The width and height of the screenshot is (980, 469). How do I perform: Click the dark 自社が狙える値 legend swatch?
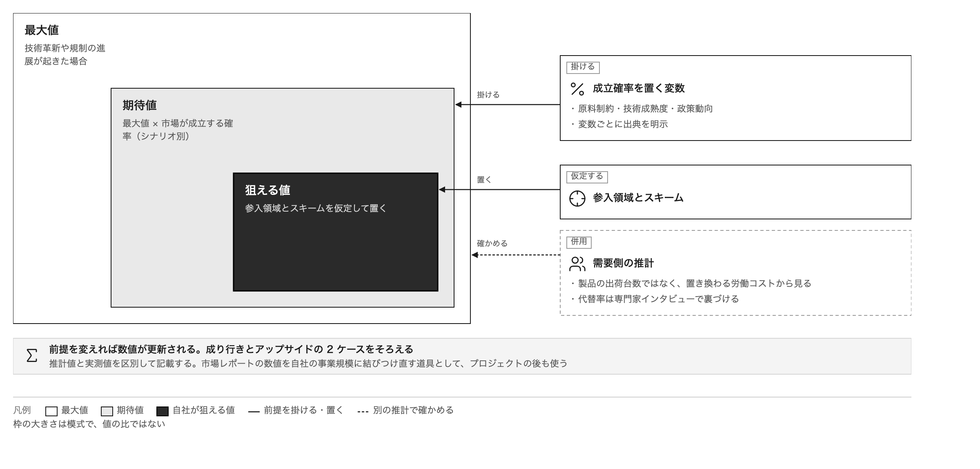(x=163, y=411)
